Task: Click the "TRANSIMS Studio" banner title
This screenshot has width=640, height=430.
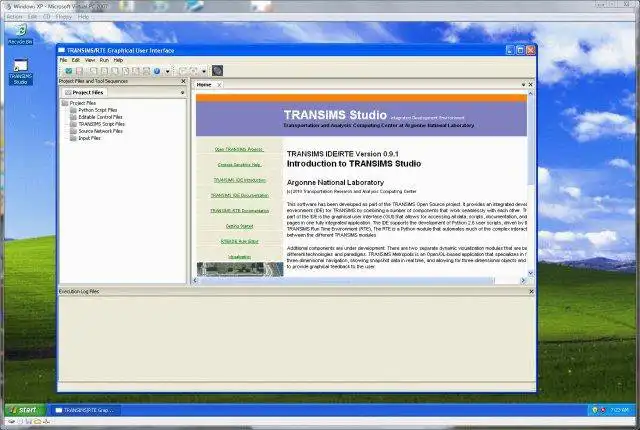Action: 335,115
